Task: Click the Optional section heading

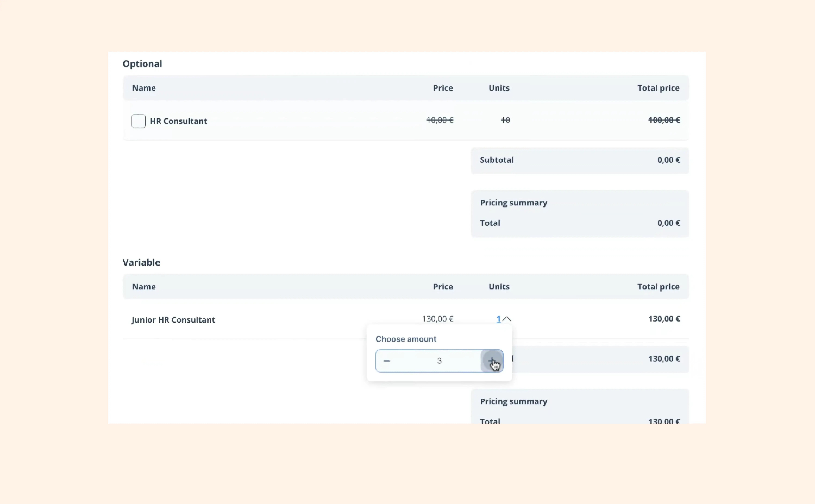Action: [142, 64]
